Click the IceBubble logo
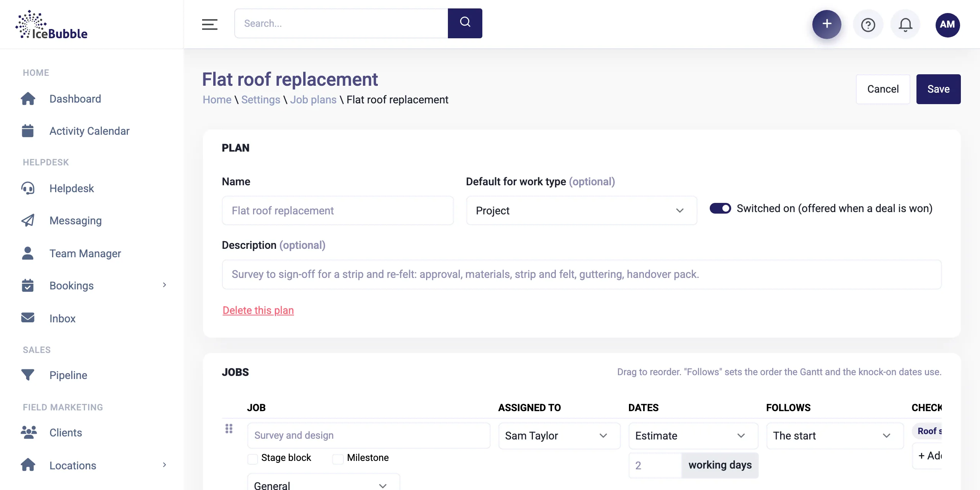 point(51,24)
